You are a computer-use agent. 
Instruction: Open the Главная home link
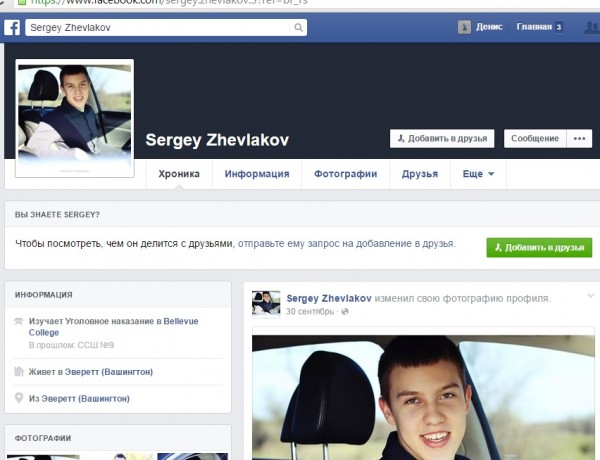pos(533,28)
